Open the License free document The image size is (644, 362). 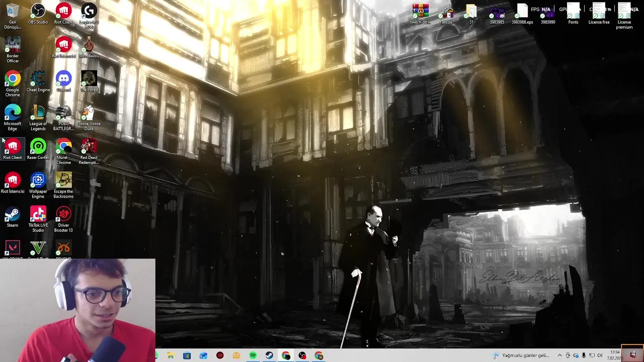click(x=599, y=14)
